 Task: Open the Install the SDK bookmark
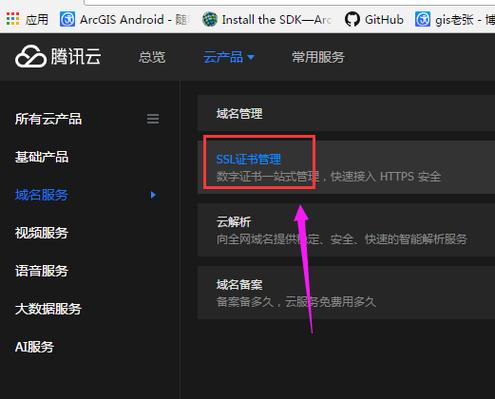pyautogui.click(x=267, y=19)
